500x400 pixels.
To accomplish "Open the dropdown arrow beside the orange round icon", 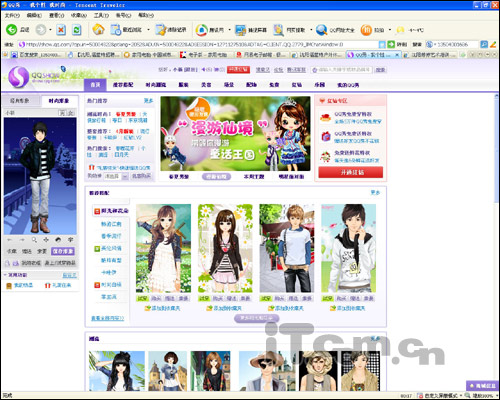I will 390,30.
